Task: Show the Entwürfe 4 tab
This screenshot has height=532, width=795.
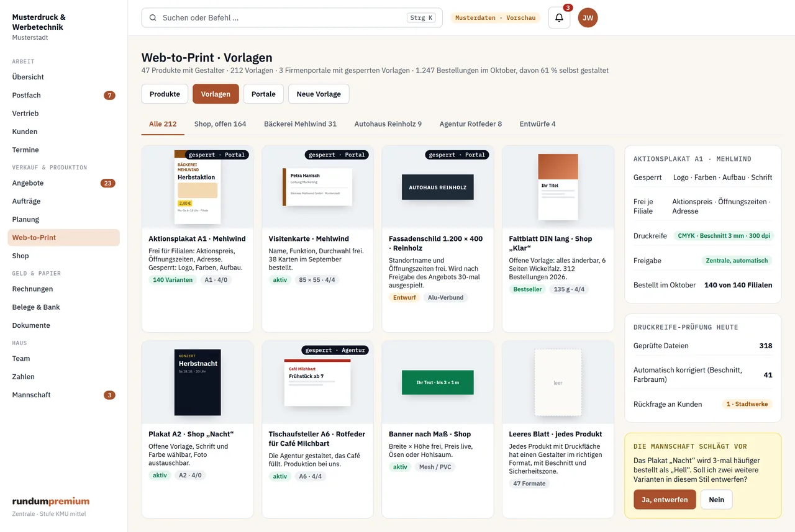Action: click(x=538, y=124)
